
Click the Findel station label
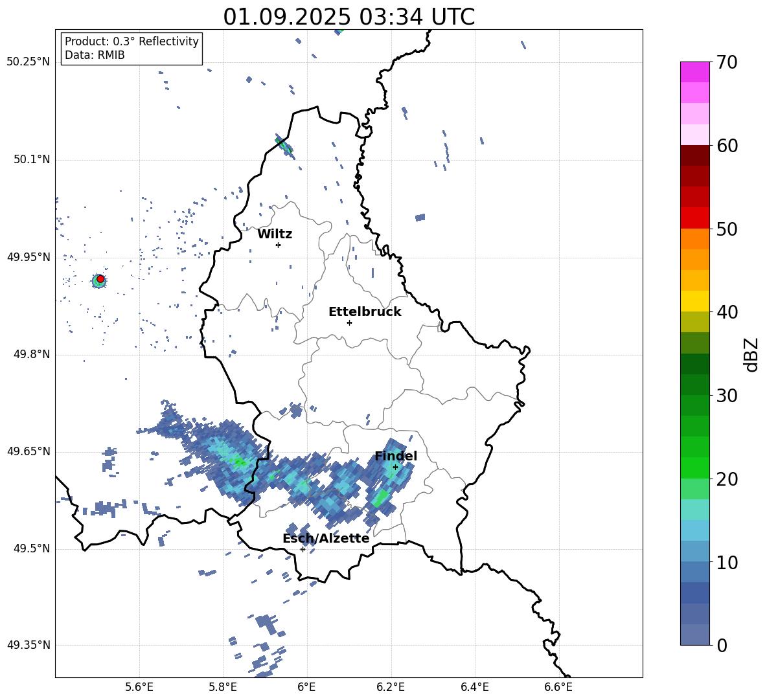tap(396, 456)
